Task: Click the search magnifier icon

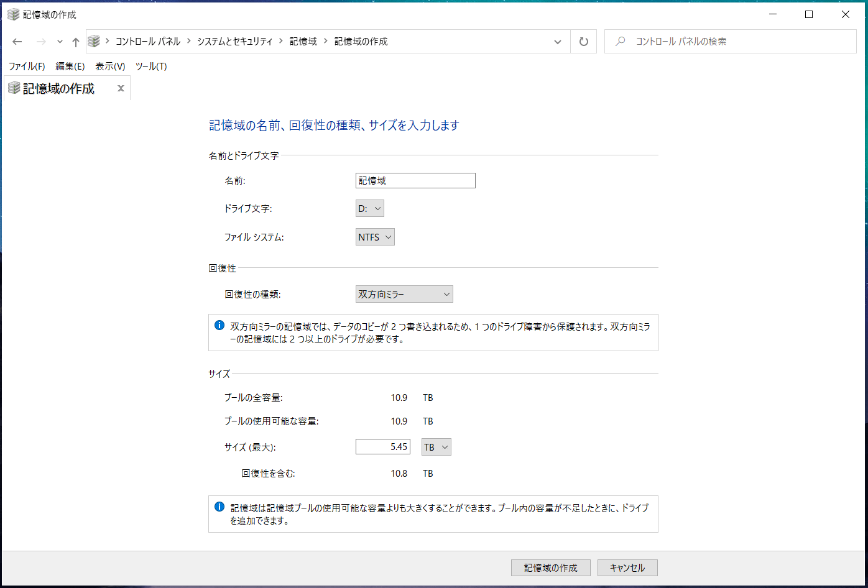Action: click(x=620, y=42)
